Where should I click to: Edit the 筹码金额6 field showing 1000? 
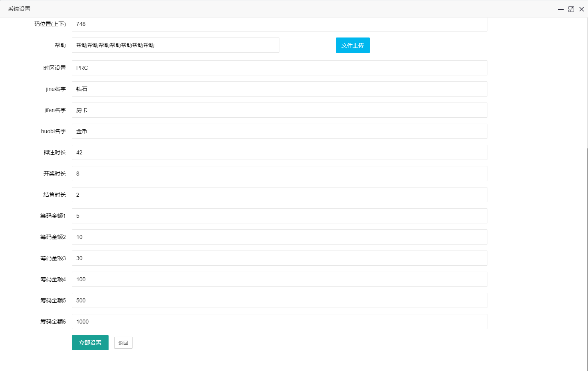tap(279, 322)
